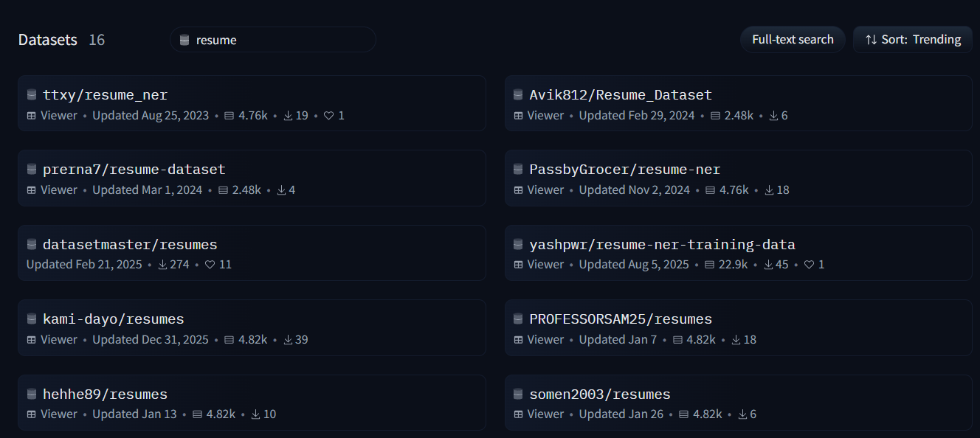The image size is (980, 438).
Task: Click the rows icon on Avik812/Resume_Dataset
Action: (x=715, y=116)
